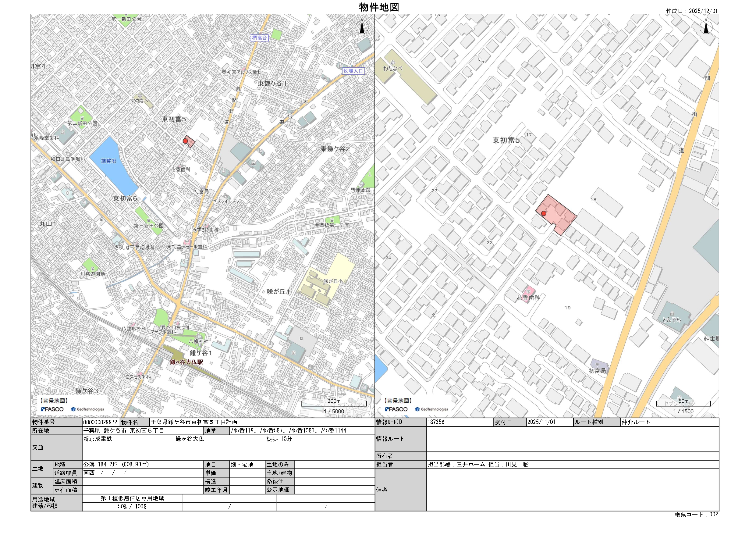Click the 初富局 post office icon on right map

pyautogui.click(x=597, y=364)
